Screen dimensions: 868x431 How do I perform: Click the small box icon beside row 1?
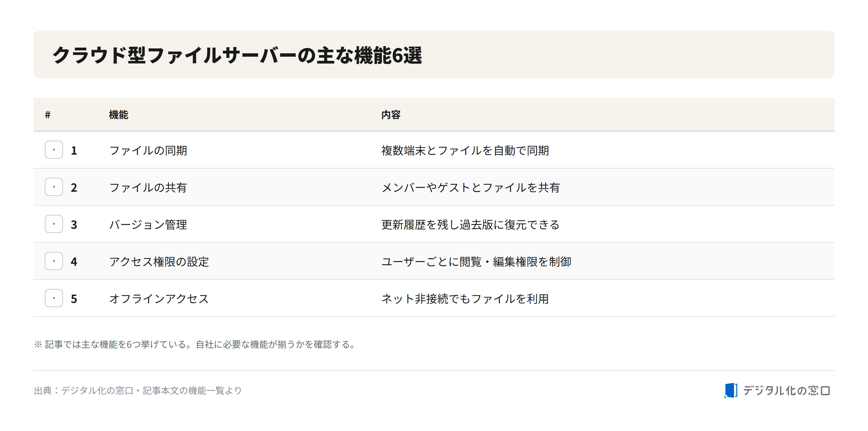[54, 150]
